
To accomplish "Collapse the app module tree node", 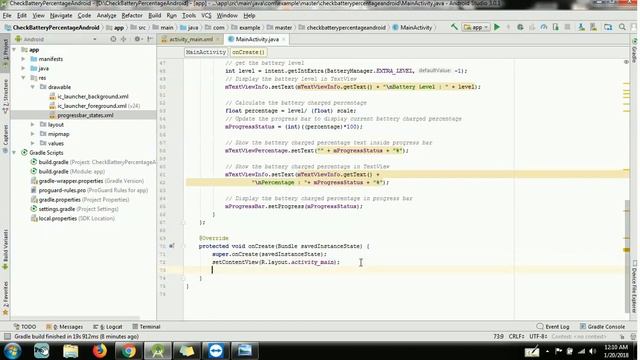I will (14, 49).
